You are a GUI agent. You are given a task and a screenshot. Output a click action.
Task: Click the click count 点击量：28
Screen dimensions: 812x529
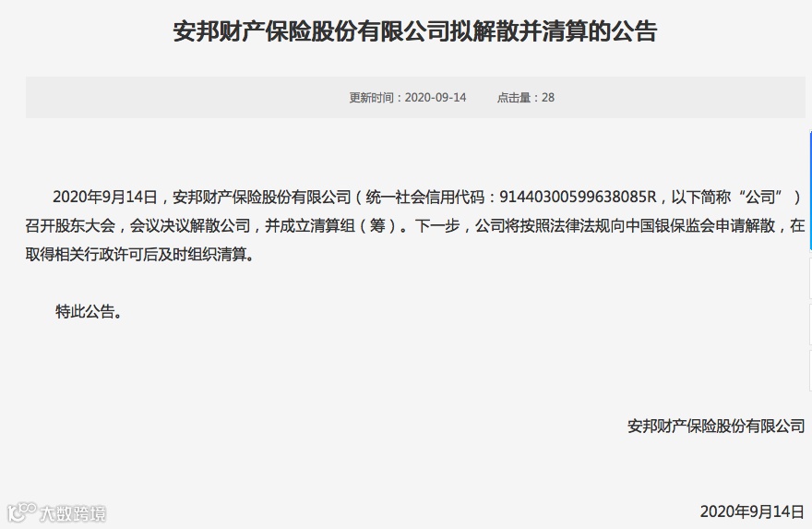click(526, 98)
